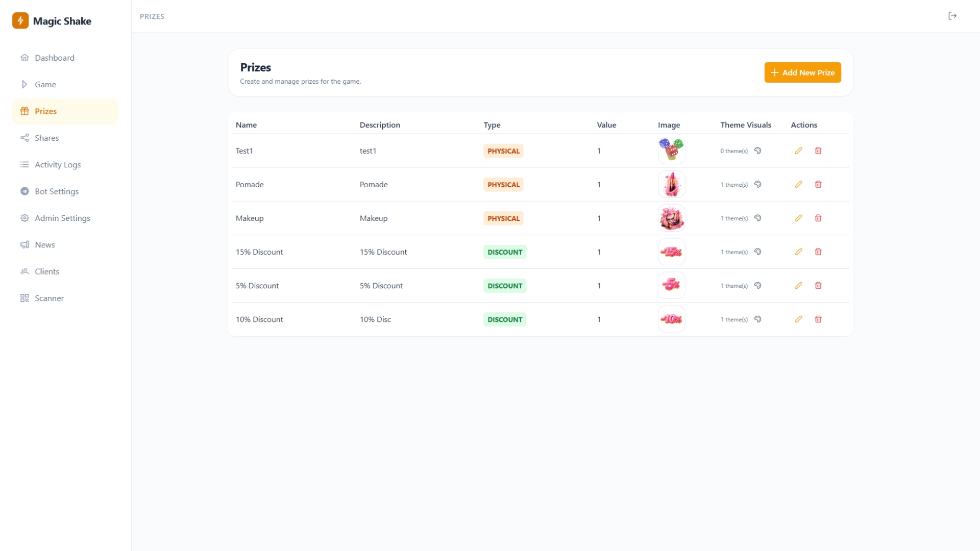Click the PHYSICAL badge in Pomade row

click(x=503, y=185)
